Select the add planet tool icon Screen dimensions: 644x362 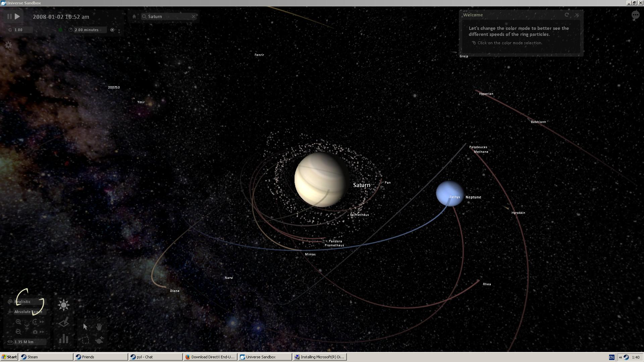pos(99,340)
